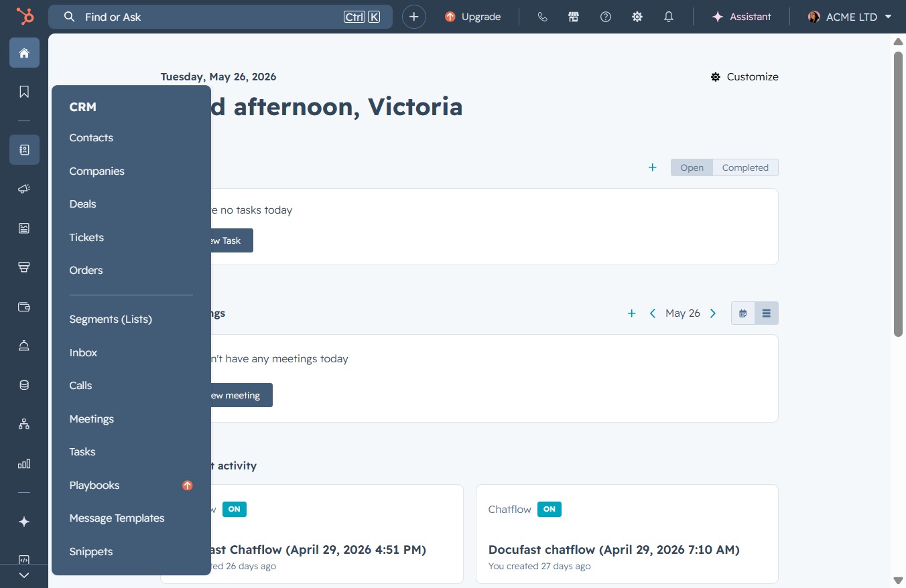The height and width of the screenshot is (588, 906).
Task: Go to next day in meetings
Action: pyautogui.click(x=713, y=313)
